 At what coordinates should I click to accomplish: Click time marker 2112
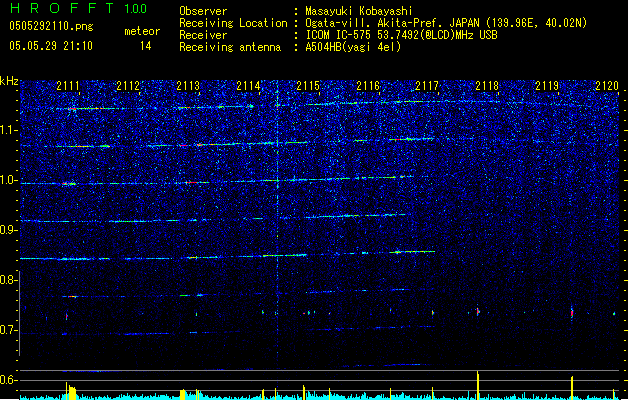click(128, 85)
